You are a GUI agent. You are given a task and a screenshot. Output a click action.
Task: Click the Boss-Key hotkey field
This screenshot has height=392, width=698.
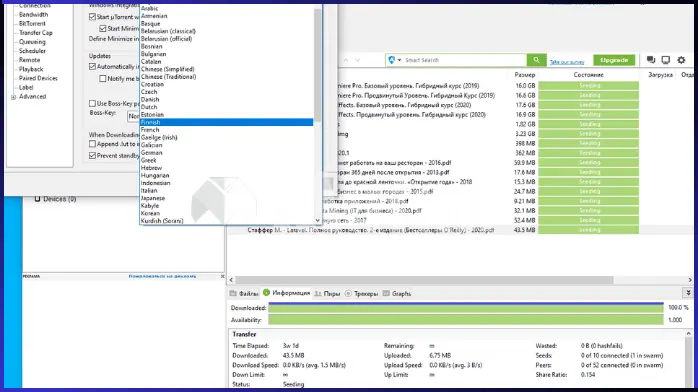coord(133,116)
